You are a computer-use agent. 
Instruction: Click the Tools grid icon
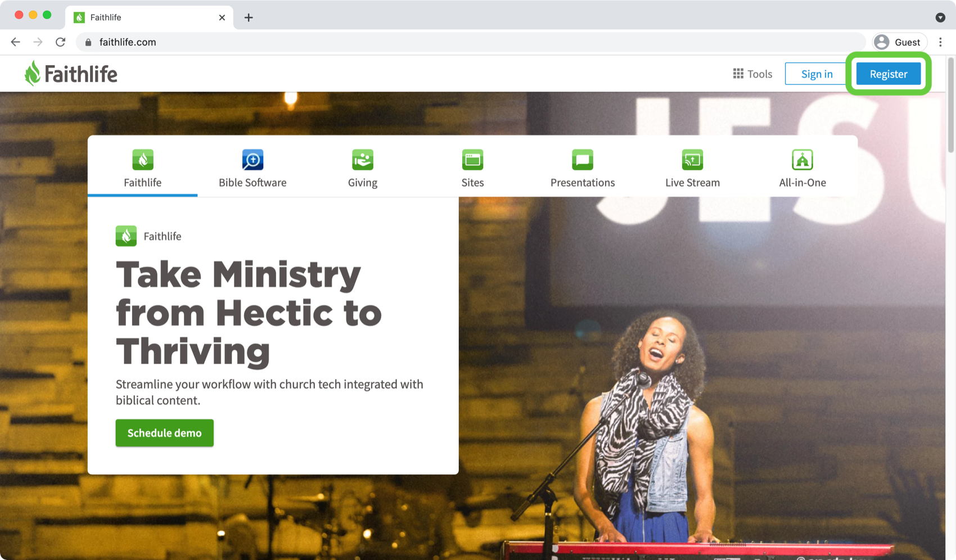pos(738,74)
